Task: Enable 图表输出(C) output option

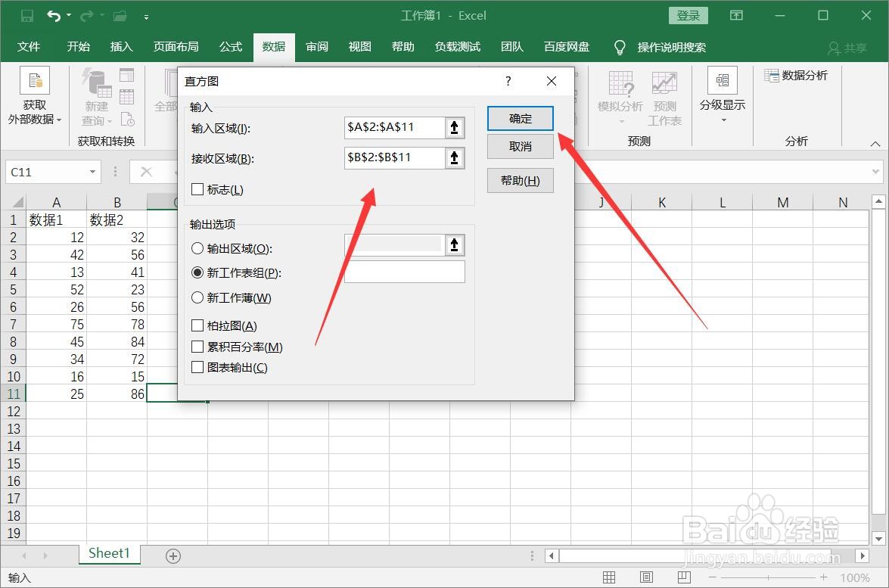Action: tap(197, 367)
